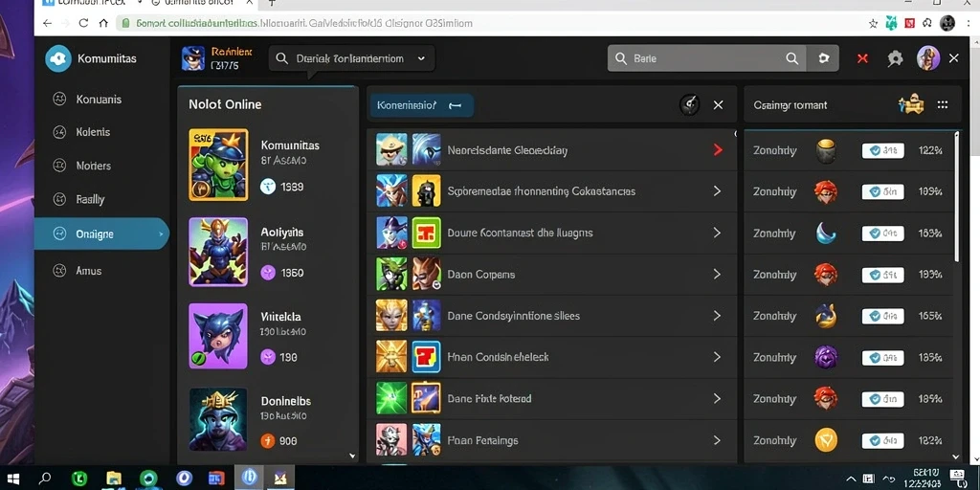Open the Hnan Condsineheleck list entry
This screenshot has height=490, width=980.
point(552,357)
